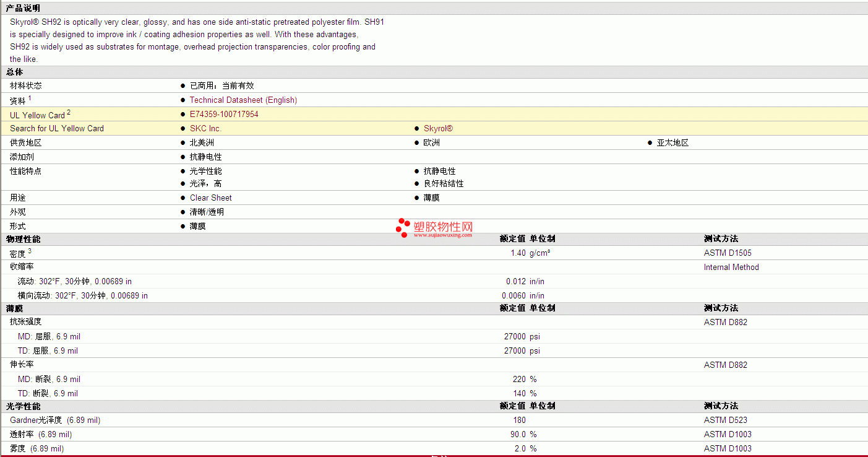Select the 添加剂 row label
868x457 pixels.
tap(22, 157)
